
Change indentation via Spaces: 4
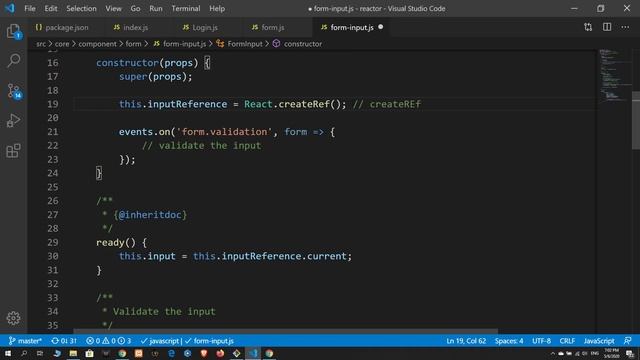coord(509,341)
